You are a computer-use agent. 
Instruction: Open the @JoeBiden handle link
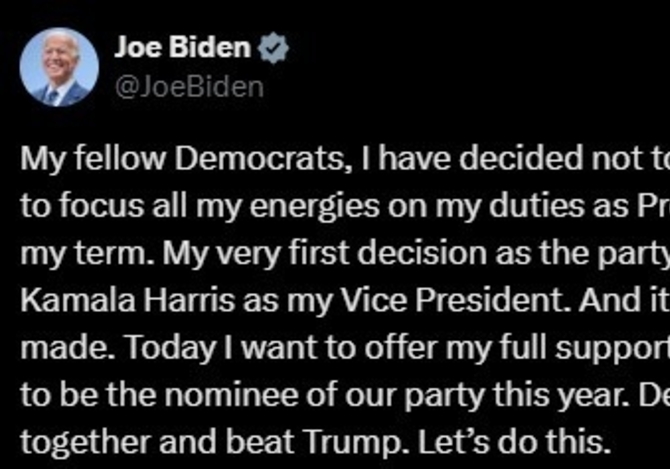click(189, 88)
